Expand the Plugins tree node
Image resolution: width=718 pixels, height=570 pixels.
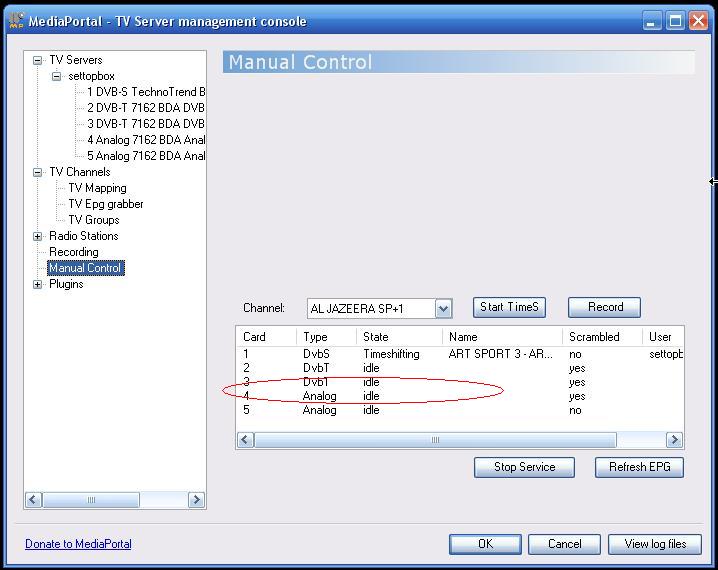click(38, 285)
